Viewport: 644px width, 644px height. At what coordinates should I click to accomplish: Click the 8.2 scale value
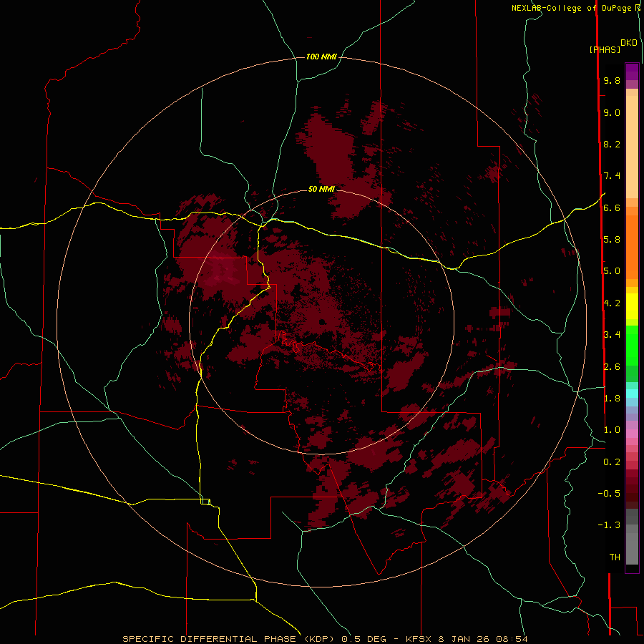612,144
